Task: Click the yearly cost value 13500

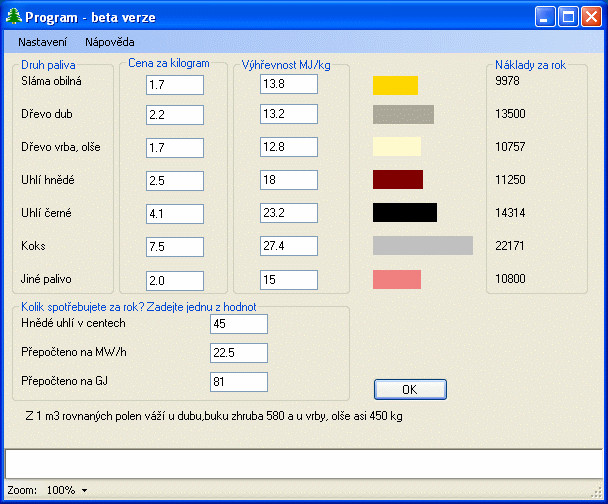Action: pyautogui.click(x=510, y=114)
